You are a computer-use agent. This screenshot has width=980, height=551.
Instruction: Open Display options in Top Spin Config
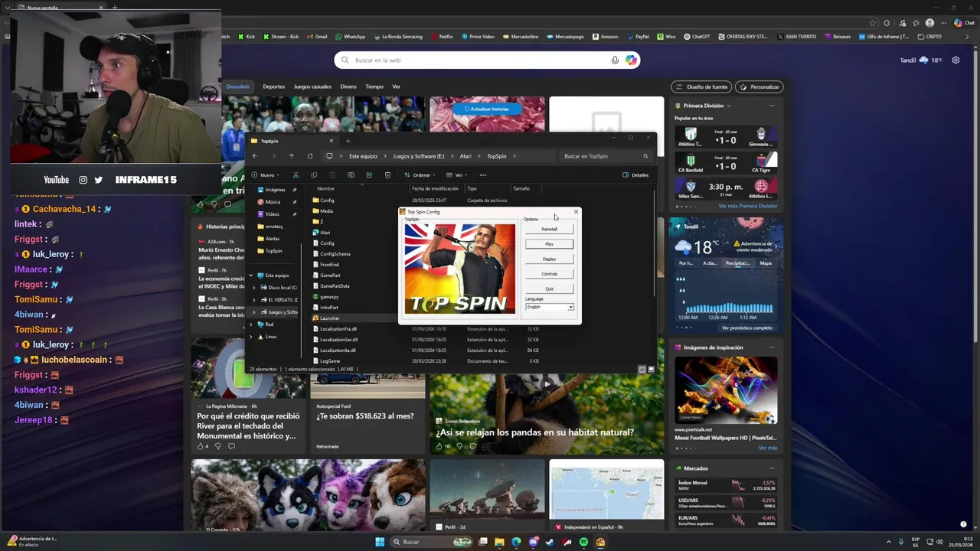point(549,259)
